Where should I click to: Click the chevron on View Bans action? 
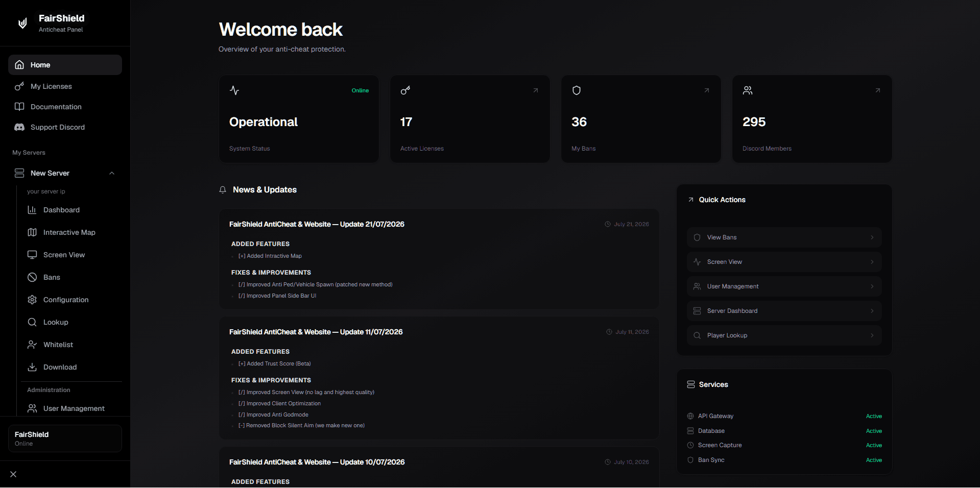pyautogui.click(x=872, y=237)
